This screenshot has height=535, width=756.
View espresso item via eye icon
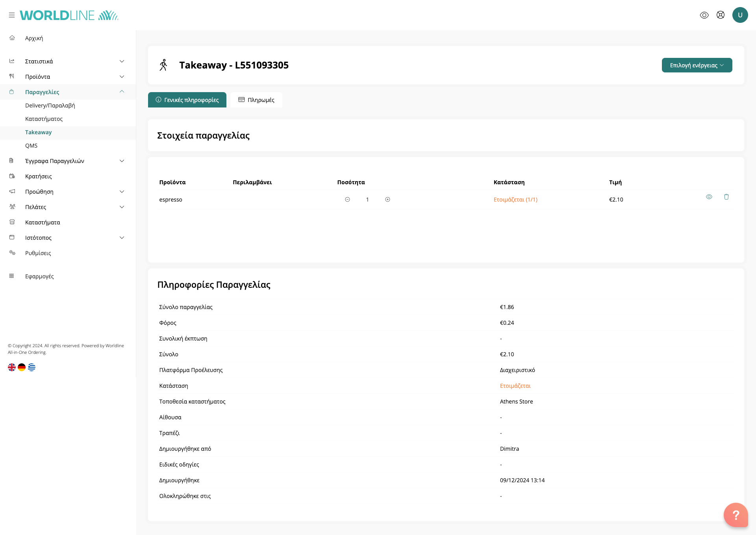click(x=709, y=197)
